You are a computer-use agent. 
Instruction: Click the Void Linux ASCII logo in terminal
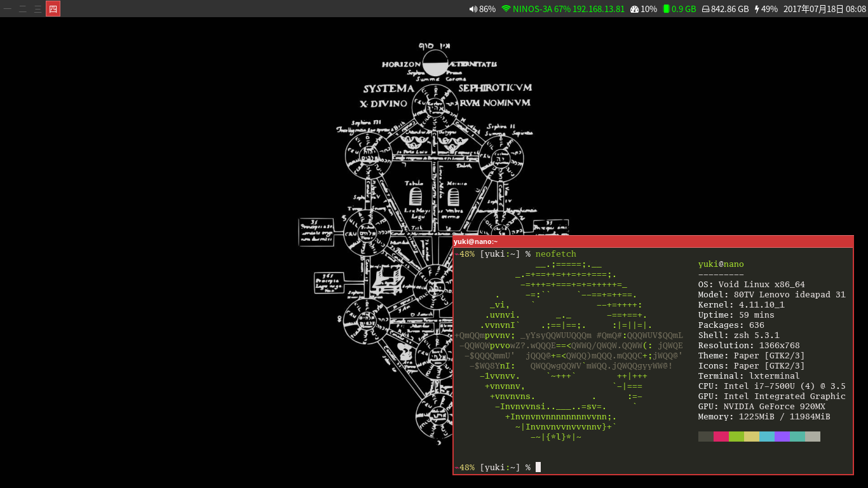[x=569, y=351]
